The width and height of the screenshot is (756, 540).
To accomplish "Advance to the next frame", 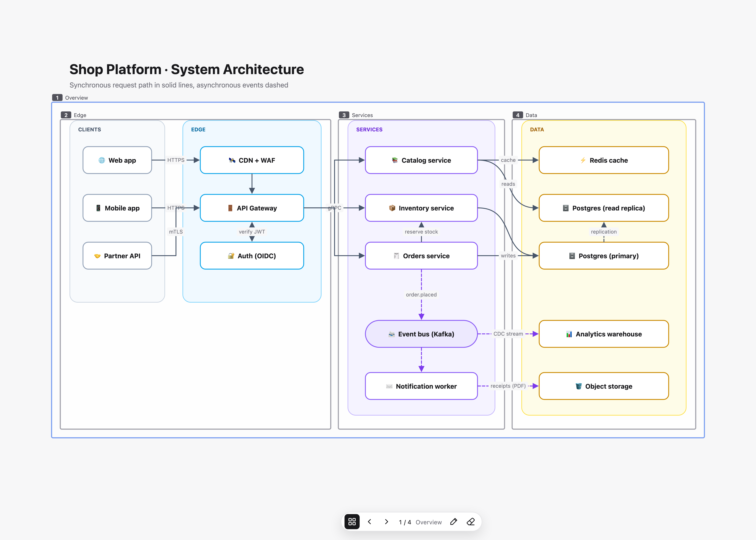I will [x=386, y=522].
